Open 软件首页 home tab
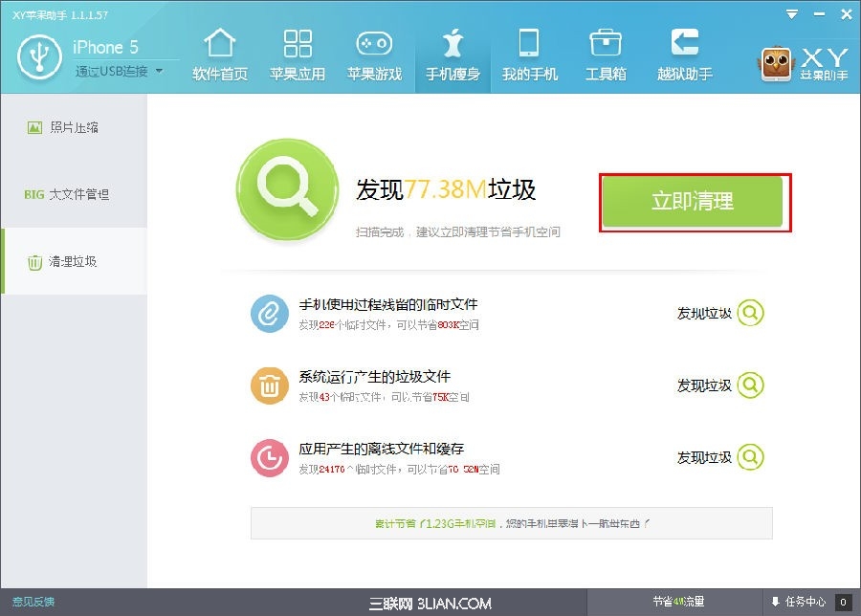The height and width of the screenshot is (616, 861). (220, 55)
